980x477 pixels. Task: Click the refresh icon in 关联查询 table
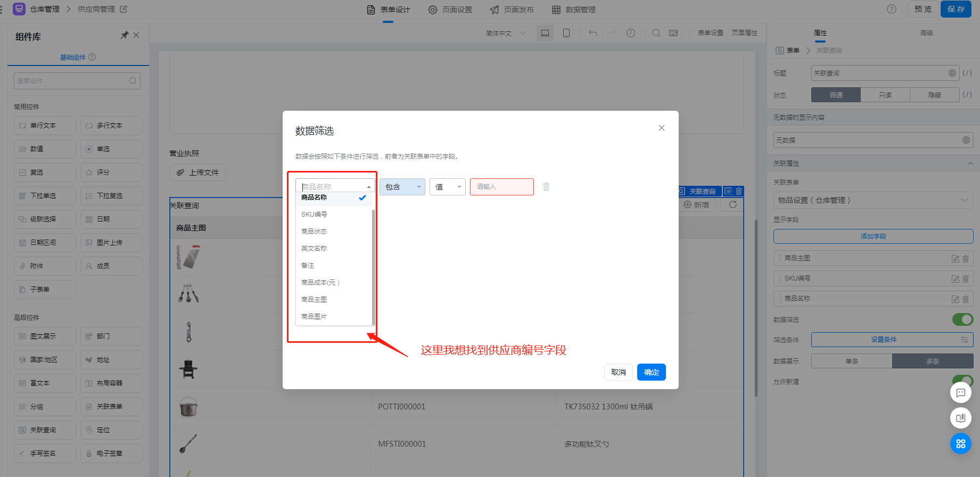(x=732, y=204)
